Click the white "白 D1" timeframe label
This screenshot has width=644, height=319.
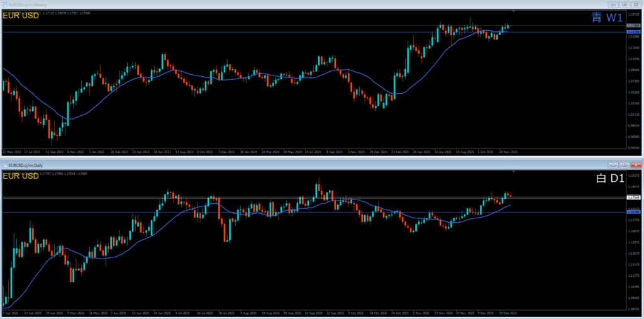pyautogui.click(x=609, y=179)
